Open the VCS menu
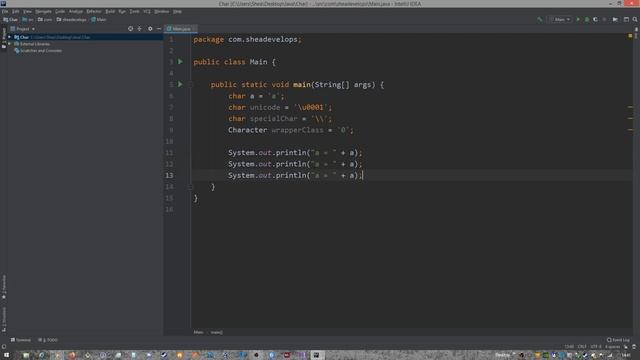Image resolution: width=640 pixels, height=360 pixels. 147,11
